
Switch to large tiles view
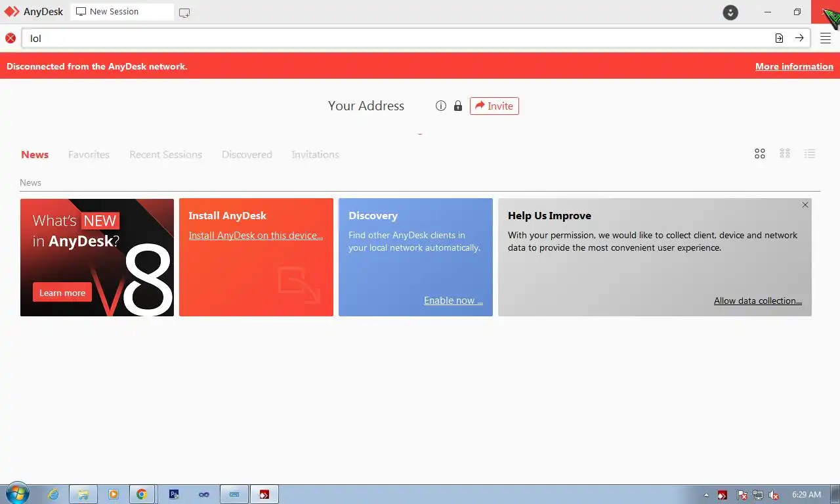point(760,154)
